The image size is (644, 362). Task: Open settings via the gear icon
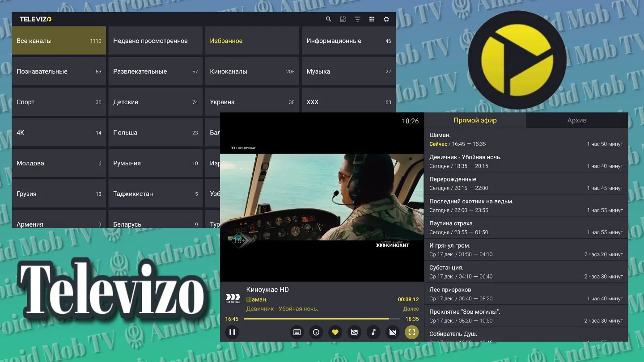pyautogui.click(x=386, y=19)
